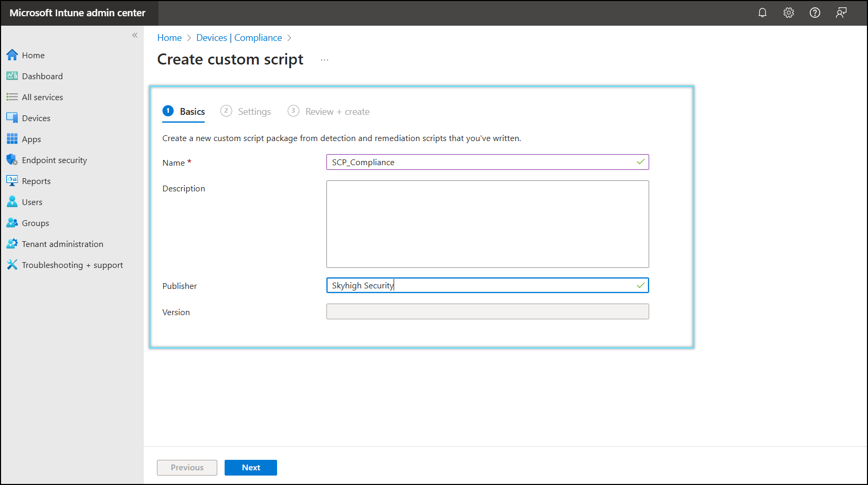
Task: Open Troubleshooting + support in the sidebar
Action: pyautogui.click(x=72, y=265)
